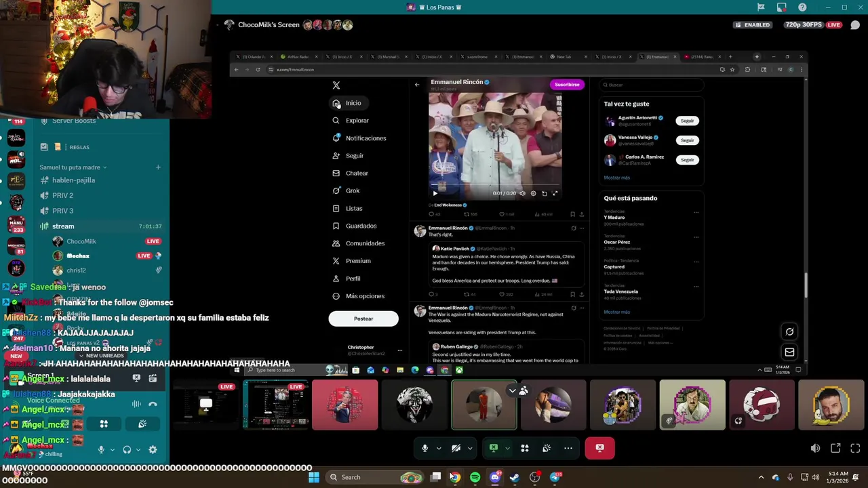Screen dimensions: 868x488
Task: Follow Agustín Antonetti with Seguir
Action: pyautogui.click(x=687, y=121)
